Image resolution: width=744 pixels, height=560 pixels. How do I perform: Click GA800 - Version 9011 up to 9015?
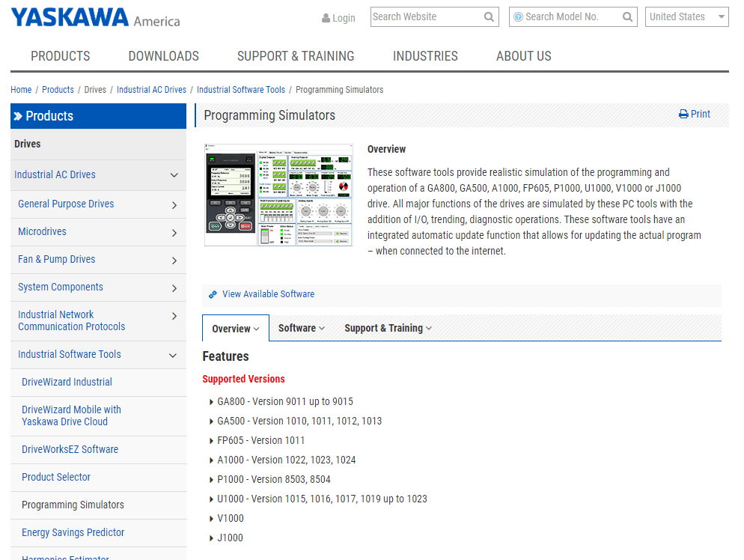(284, 401)
